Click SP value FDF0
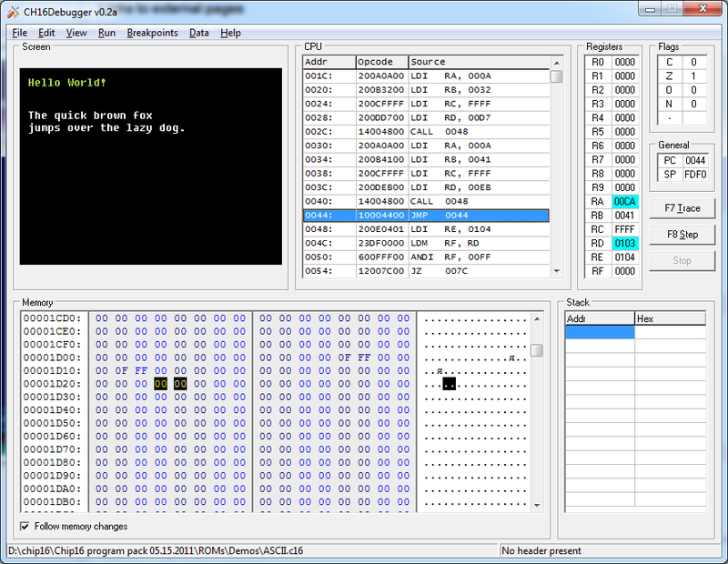Screen dimensions: 728x564 click(695, 175)
